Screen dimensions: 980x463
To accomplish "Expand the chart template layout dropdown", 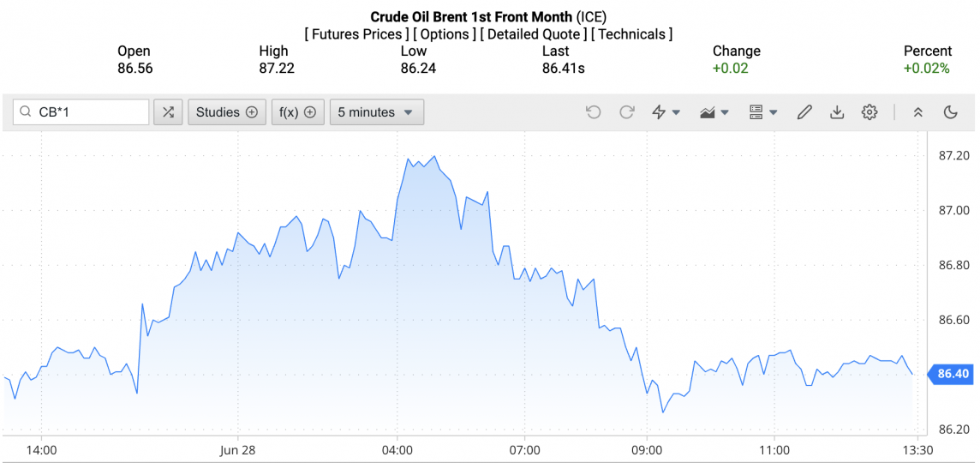I will 762,112.
